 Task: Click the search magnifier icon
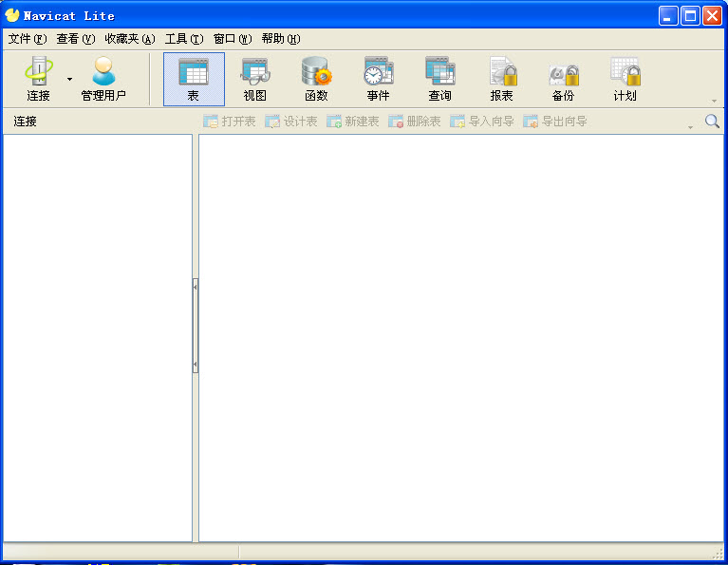tap(712, 122)
